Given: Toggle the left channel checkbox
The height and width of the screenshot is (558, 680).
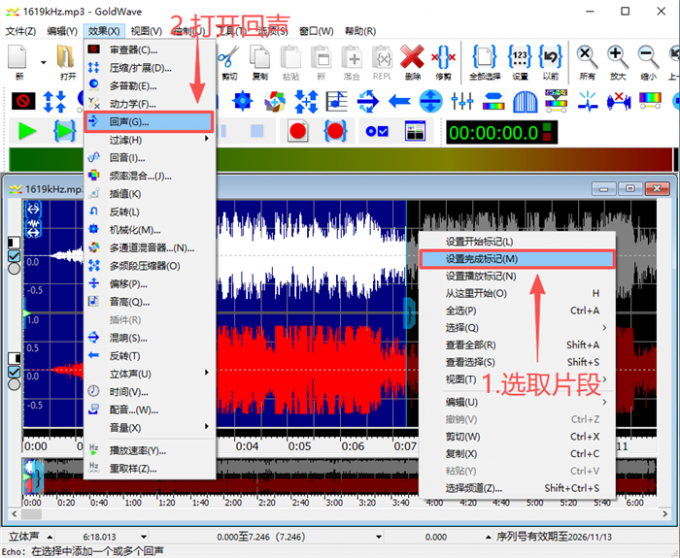Looking at the screenshot, I should (x=14, y=256).
